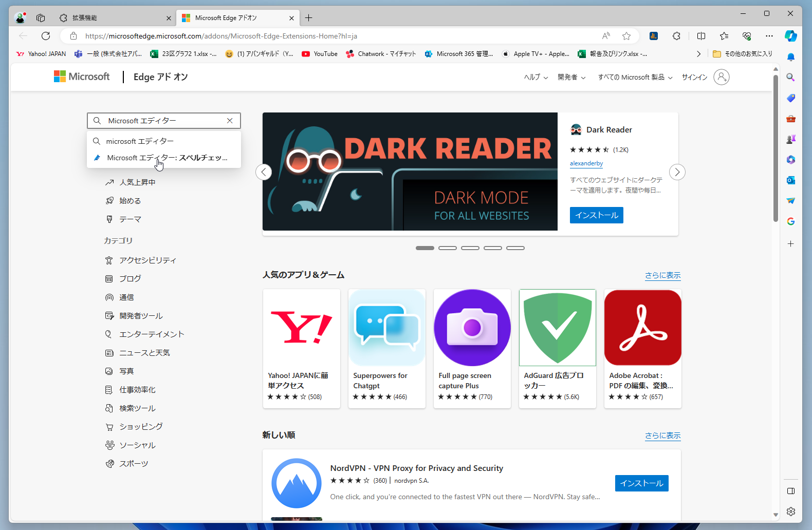
Task: Select the fifth carousel indicator dot
Action: (x=515, y=248)
